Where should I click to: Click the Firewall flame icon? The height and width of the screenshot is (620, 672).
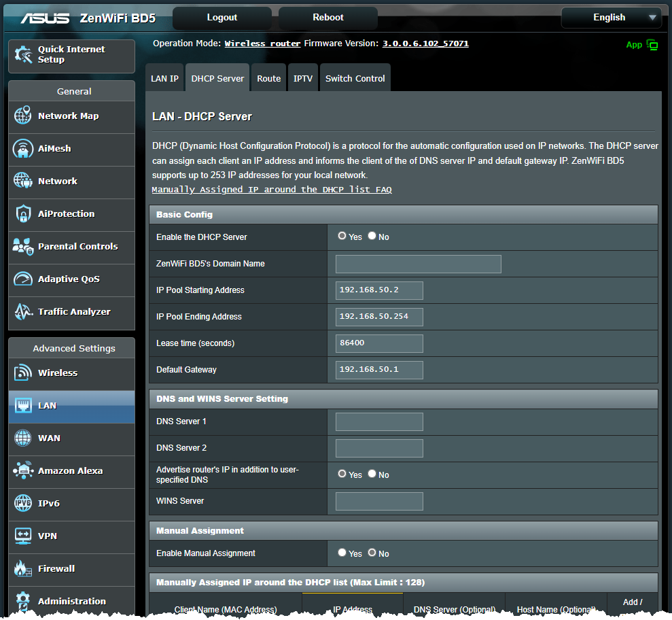coord(22,568)
